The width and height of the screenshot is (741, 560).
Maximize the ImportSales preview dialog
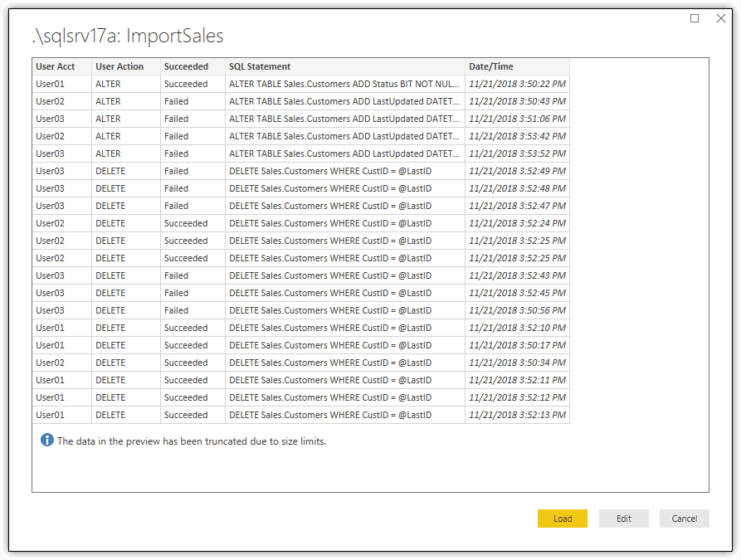pyautogui.click(x=695, y=18)
